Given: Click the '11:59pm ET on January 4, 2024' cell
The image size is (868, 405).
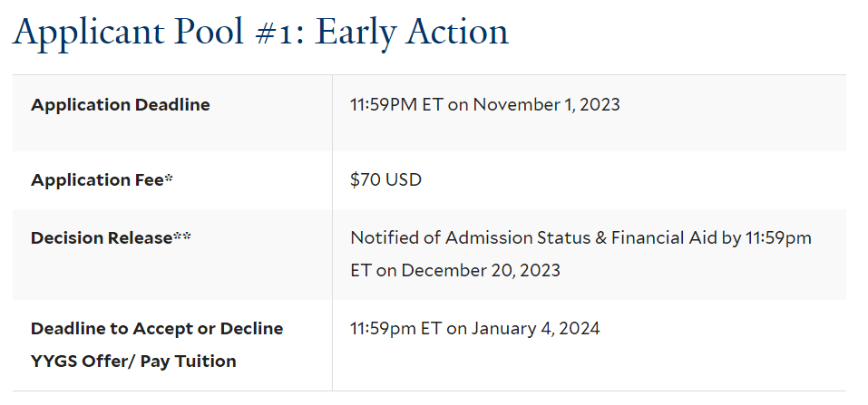Looking at the screenshot, I should point(475,329).
